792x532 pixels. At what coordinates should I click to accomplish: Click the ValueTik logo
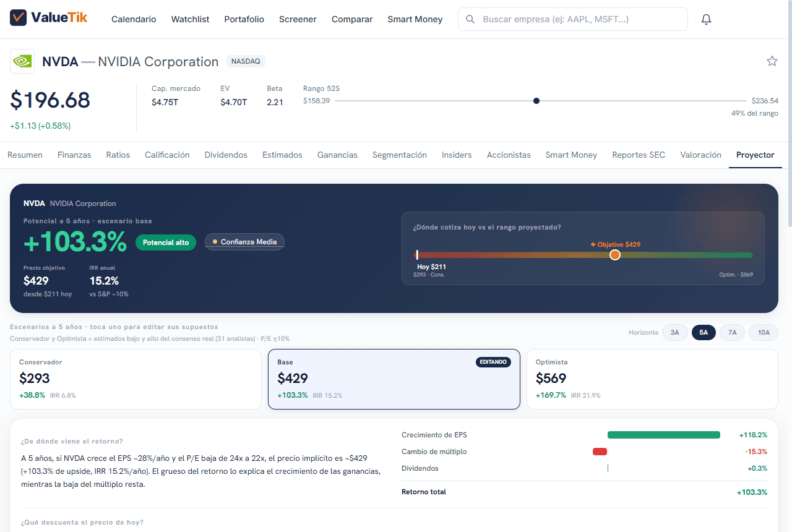tap(49, 18)
